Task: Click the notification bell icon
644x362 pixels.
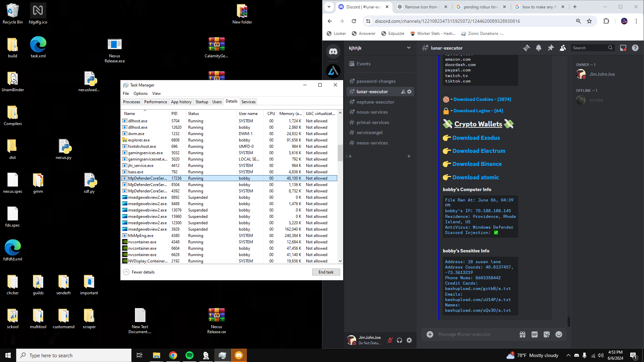Action: 538,48
